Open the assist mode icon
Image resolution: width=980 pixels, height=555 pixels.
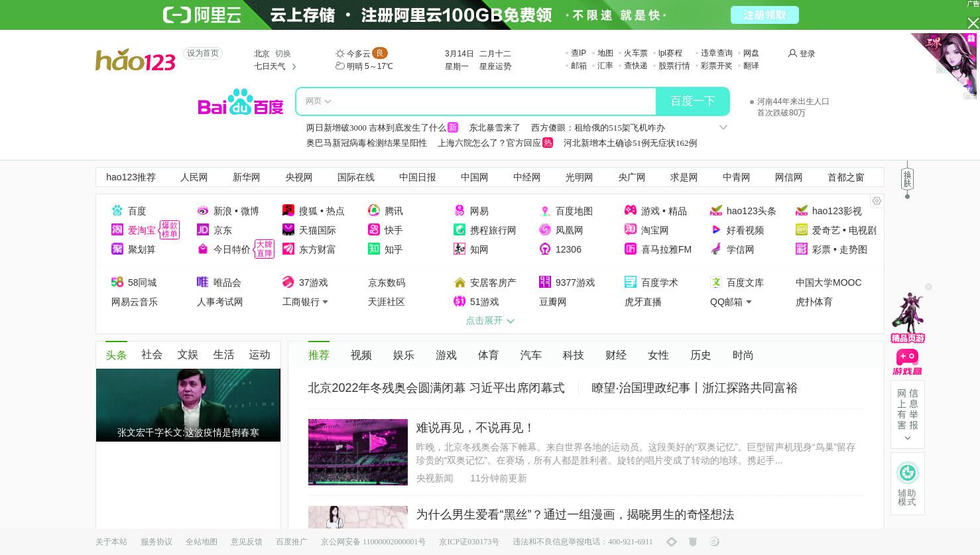pos(907,473)
